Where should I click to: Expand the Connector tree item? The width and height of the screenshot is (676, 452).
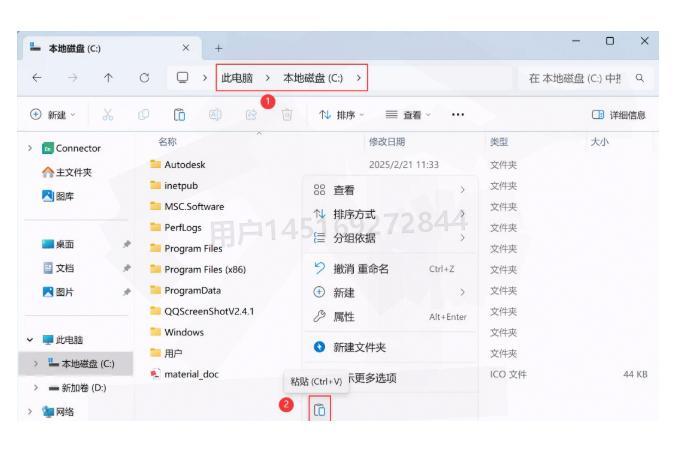(30, 148)
